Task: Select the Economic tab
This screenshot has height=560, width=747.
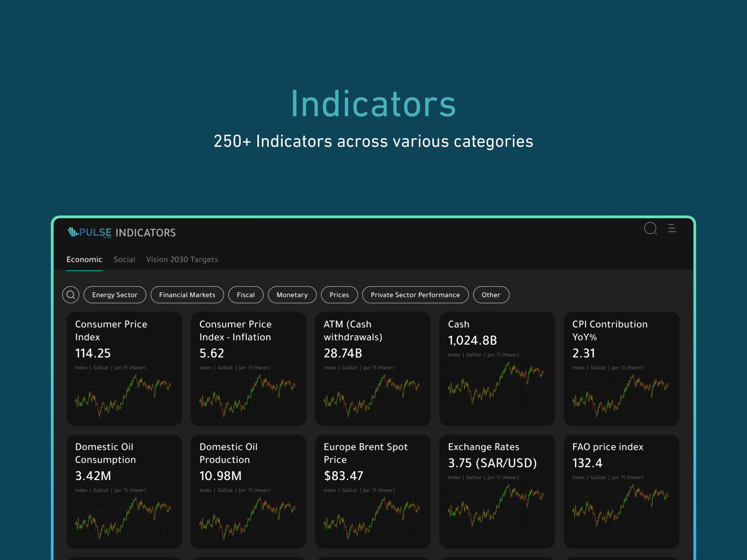Action: [x=84, y=259]
